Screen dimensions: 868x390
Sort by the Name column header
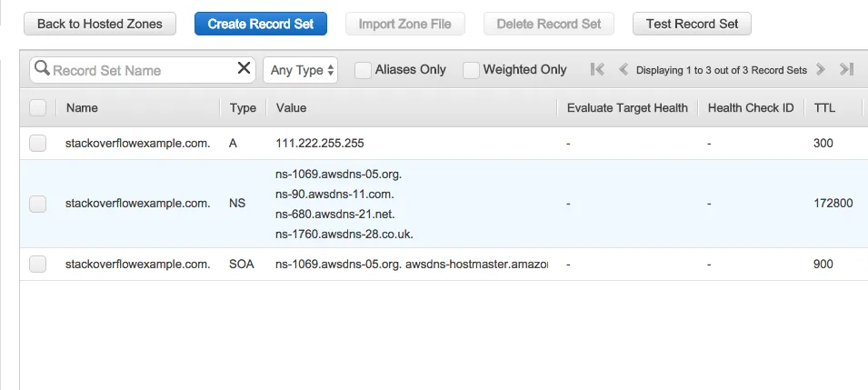tap(82, 108)
